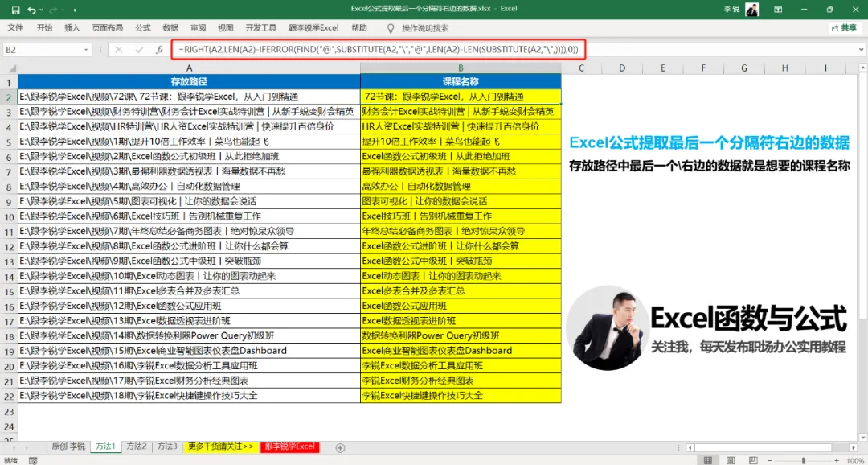868x465 pixels.
Task: Click cell 李锐Excel财务分析经典图表 in column B
Action: 461,381
